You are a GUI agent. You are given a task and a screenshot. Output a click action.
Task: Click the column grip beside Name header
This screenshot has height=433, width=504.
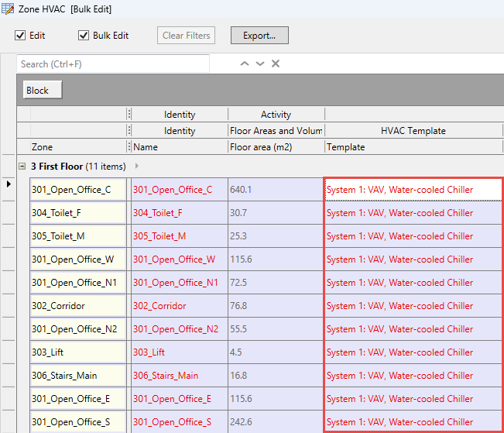[x=129, y=146]
